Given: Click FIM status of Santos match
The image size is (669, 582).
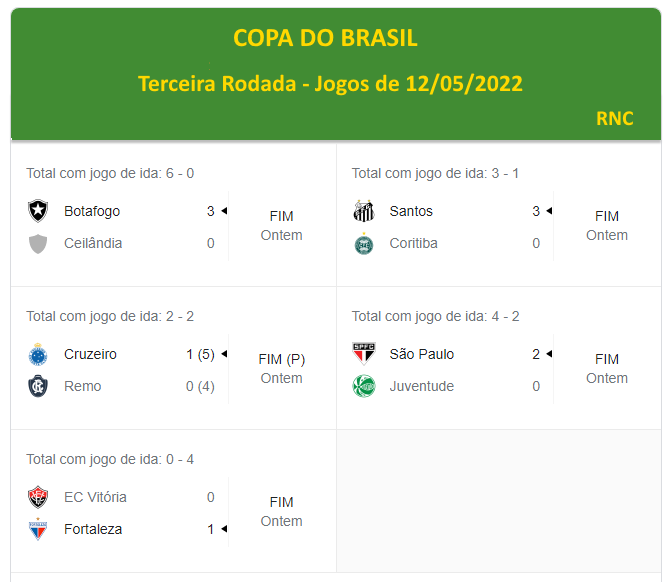Looking at the screenshot, I should (x=607, y=216).
